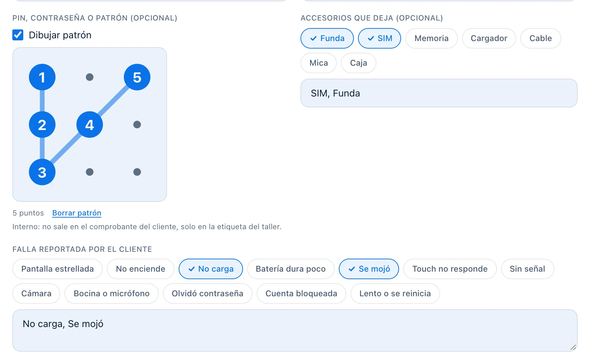Viewport: 590px width, 364px height.
Task: Click the textarea resize handle corner
Action: pos(573,347)
